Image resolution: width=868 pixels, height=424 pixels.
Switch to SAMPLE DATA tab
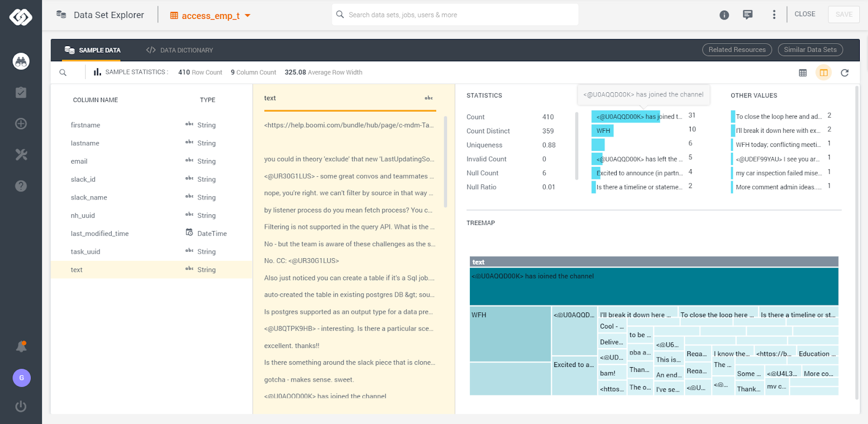93,50
